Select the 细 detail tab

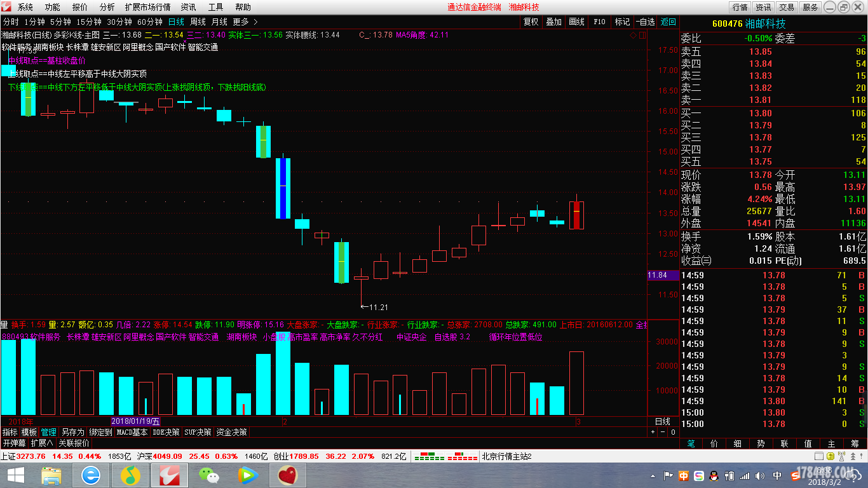[738, 444]
